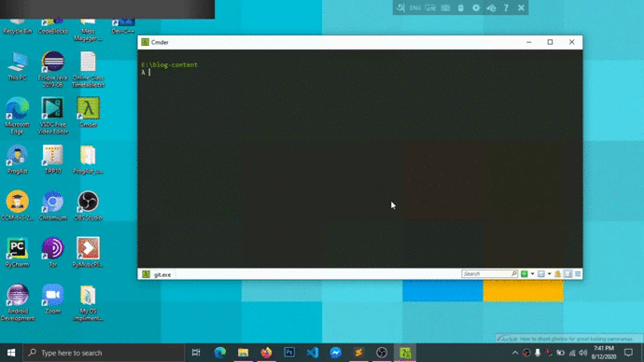Open Photoshop from the taskbar
The height and width of the screenshot is (362, 644).
(x=289, y=353)
